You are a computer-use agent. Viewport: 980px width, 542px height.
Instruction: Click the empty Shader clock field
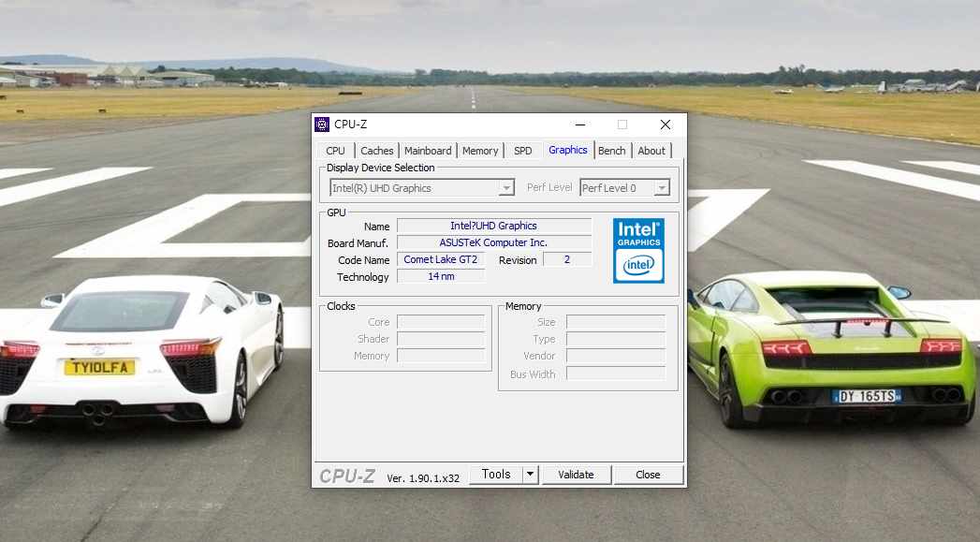click(441, 339)
